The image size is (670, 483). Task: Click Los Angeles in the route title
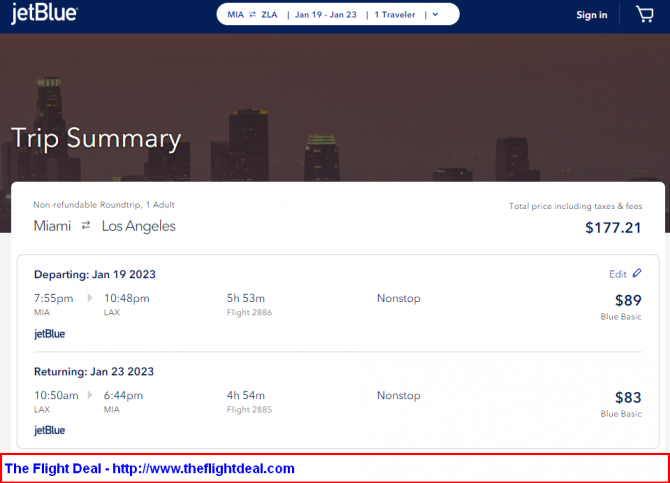(x=138, y=226)
